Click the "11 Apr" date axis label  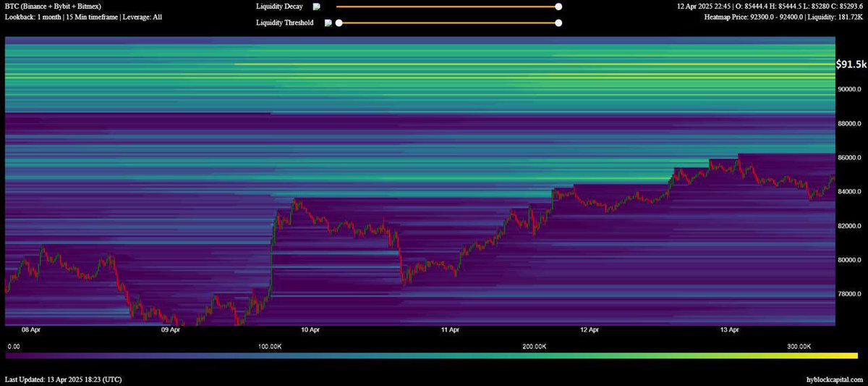tap(450, 330)
